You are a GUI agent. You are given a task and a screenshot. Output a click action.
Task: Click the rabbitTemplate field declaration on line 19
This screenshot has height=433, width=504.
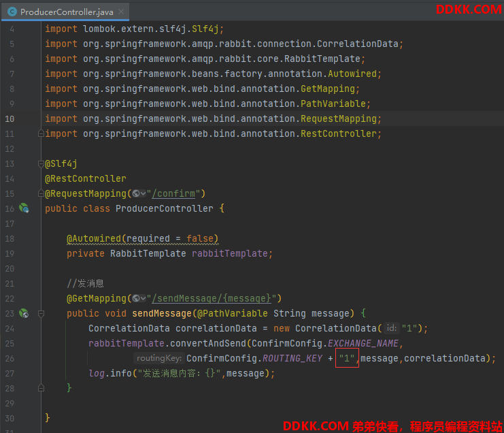tap(229, 253)
